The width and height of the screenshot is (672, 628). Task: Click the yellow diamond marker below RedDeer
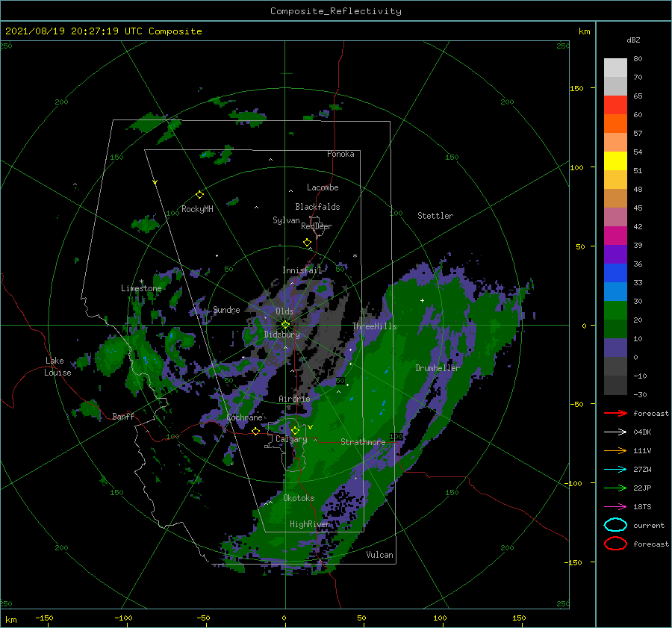point(308,243)
